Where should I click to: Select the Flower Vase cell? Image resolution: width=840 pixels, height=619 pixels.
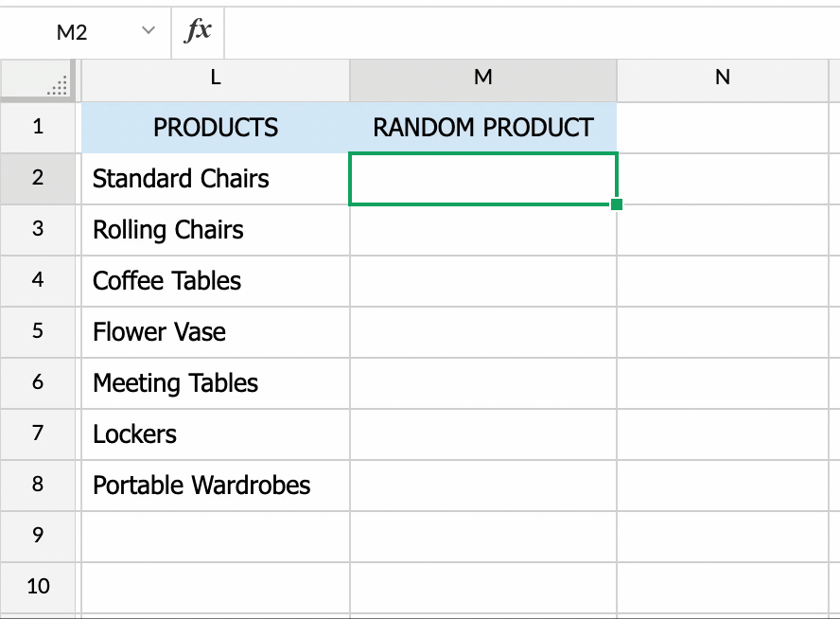214,331
